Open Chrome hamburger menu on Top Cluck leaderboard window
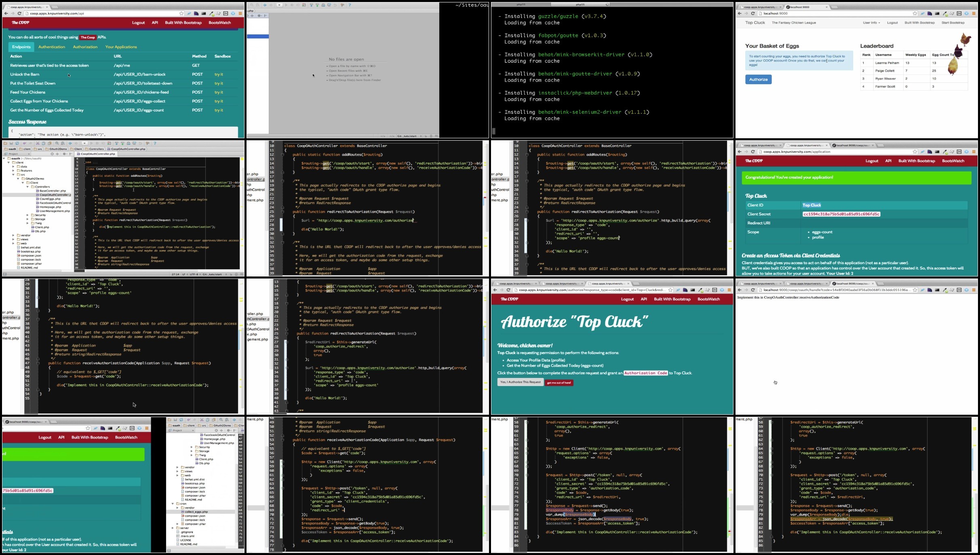The image size is (980, 555). click(974, 13)
